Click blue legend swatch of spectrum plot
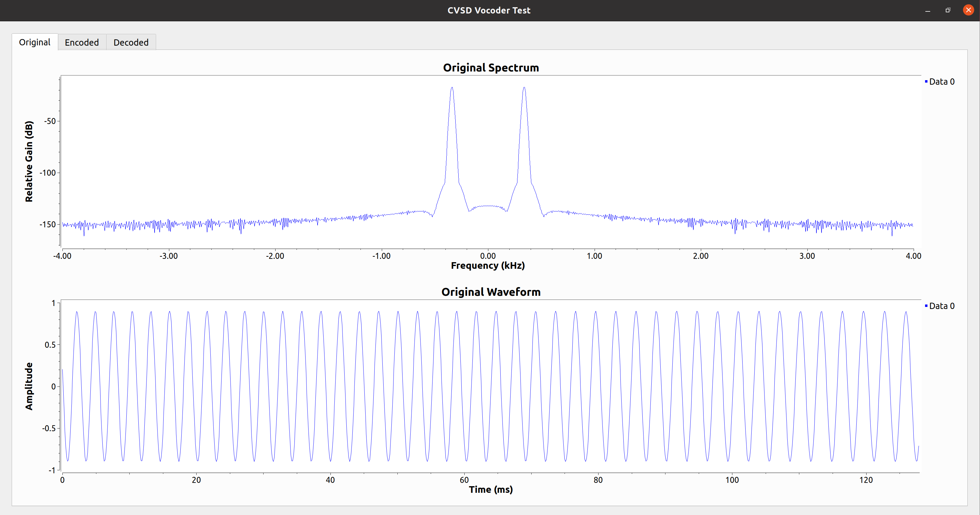 [926, 81]
